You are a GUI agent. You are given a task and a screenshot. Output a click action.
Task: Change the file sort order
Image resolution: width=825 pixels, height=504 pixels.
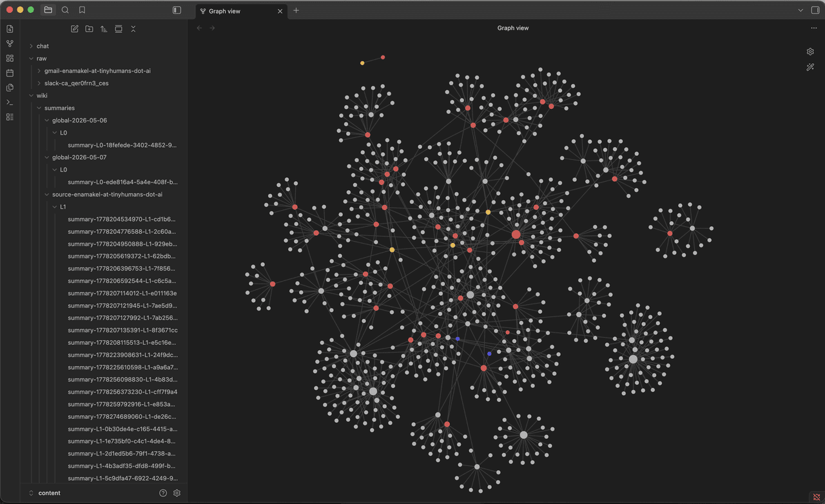click(x=104, y=29)
